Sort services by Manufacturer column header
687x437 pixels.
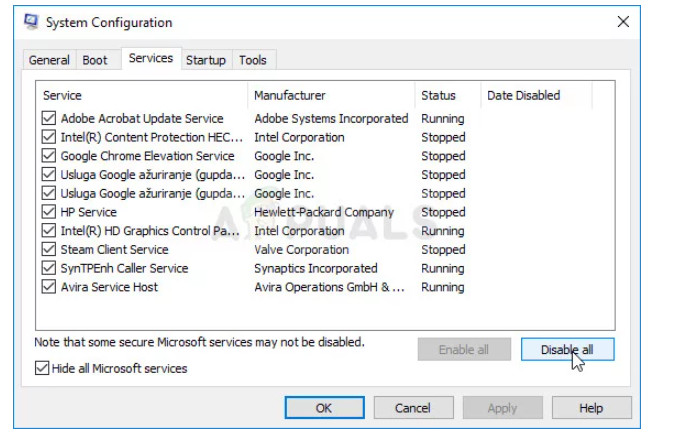coord(330,96)
